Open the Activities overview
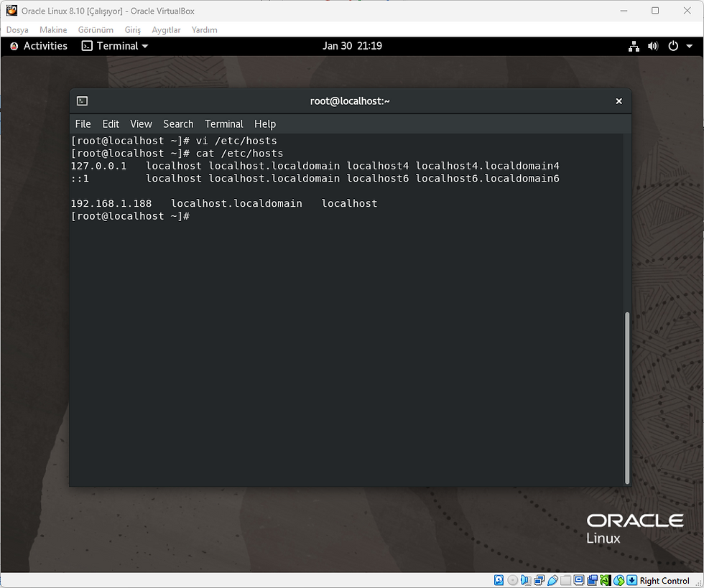Viewport: 704px width, 588px height. (x=39, y=46)
